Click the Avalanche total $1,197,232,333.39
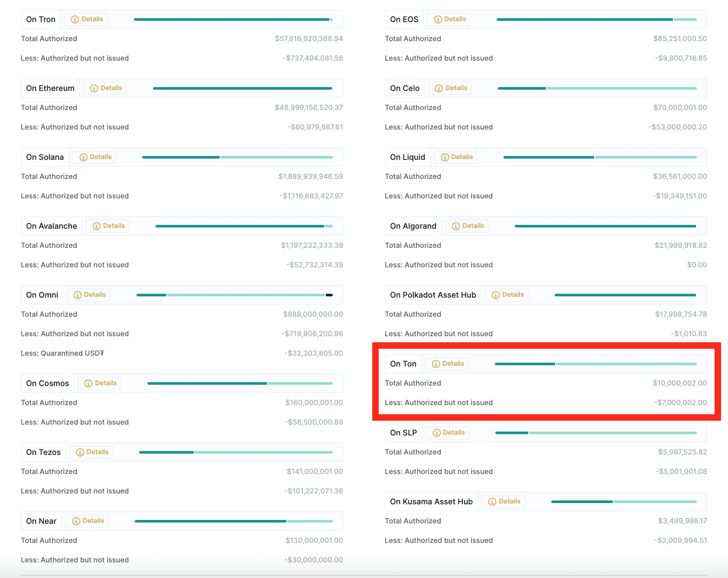The height and width of the screenshot is (578, 728). [x=312, y=246]
